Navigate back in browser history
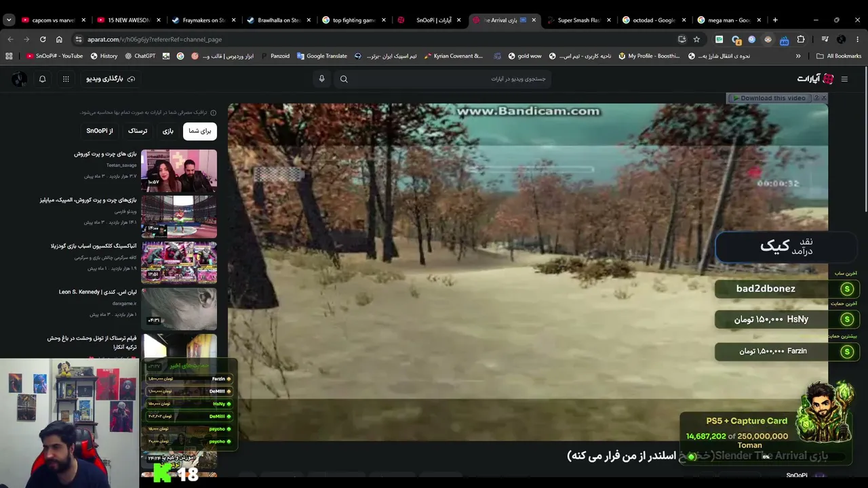The width and height of the screenshot is (868, 488). 10,39
